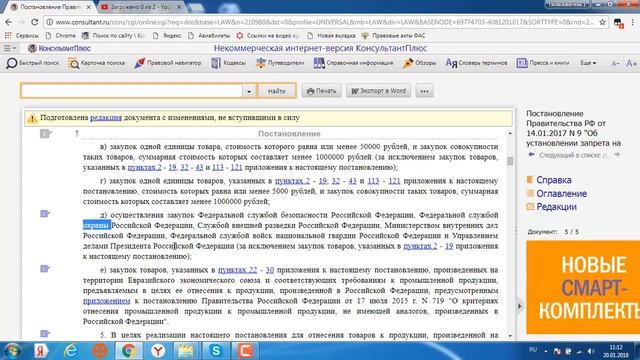Click the up arrow icon near title
This screenshot has height=360, width=640.
point(77,133)
